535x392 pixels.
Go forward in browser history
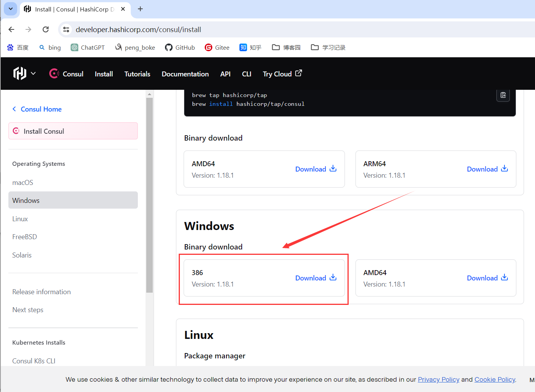28,29
